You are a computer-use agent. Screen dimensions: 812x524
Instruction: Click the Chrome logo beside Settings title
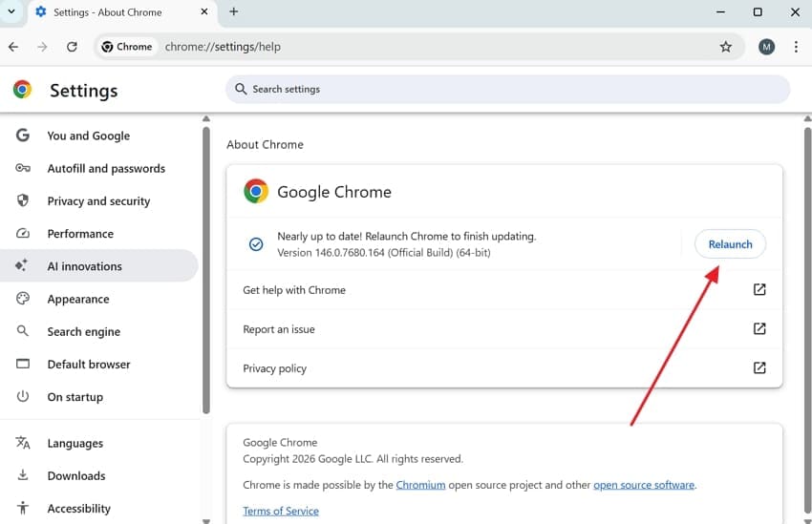22,90
